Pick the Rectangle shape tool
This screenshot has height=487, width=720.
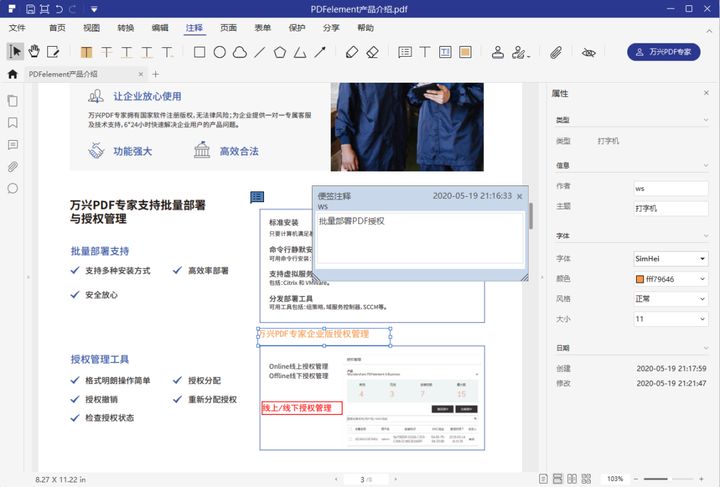point(199,52)
